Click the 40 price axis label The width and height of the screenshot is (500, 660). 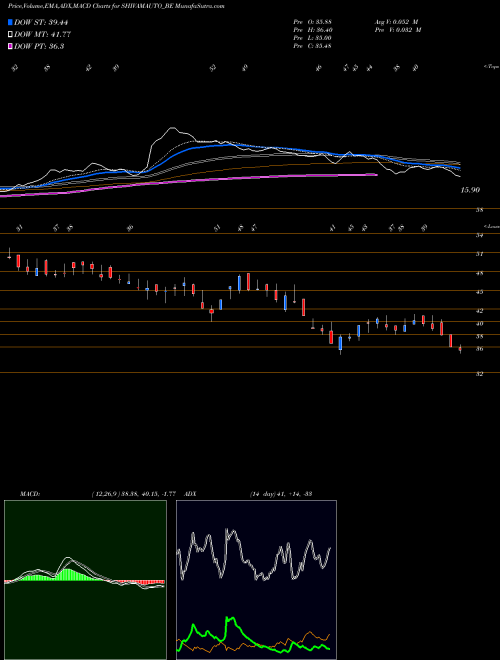point(479,324)
